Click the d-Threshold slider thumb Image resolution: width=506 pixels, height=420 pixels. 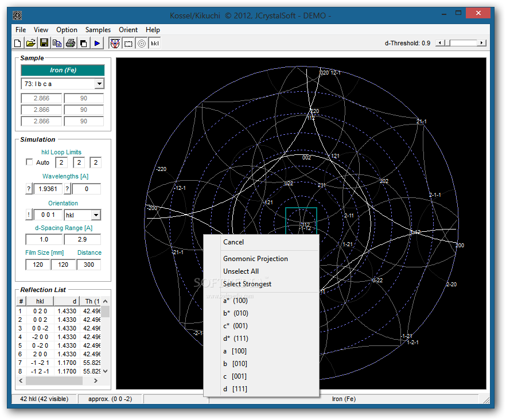pyautogui.click(x=447, y=43)
